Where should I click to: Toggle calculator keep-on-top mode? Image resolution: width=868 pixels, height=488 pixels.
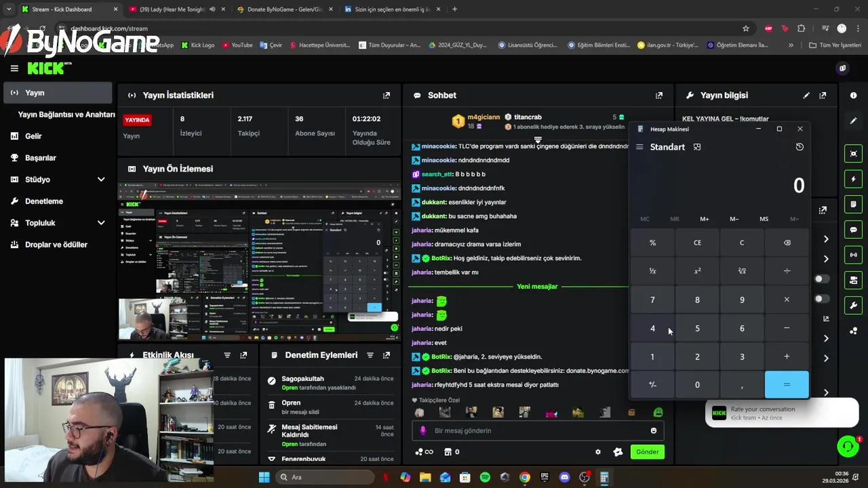(x=697, y=147)
